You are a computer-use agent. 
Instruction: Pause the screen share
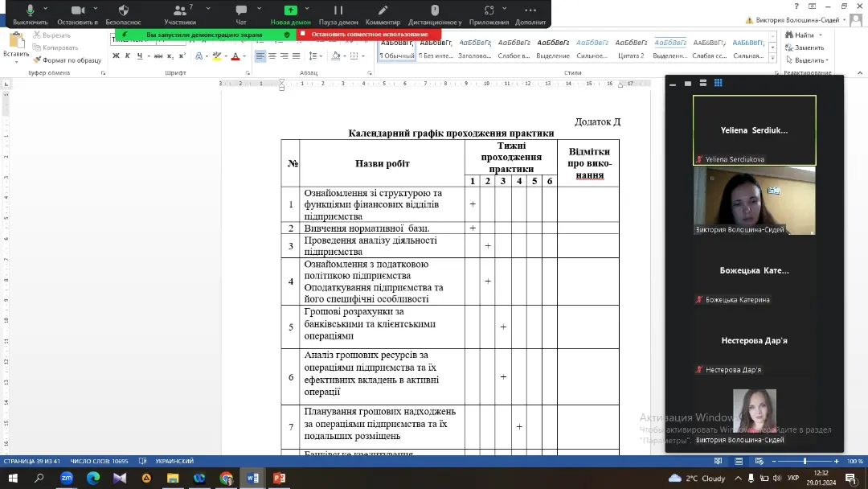pos(338,11)
